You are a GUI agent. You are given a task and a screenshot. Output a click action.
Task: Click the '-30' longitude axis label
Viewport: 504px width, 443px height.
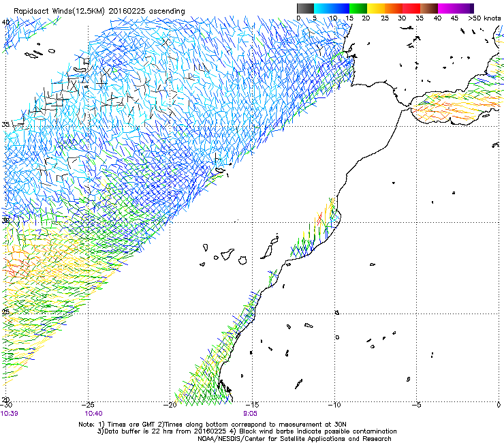click(6, 405)
